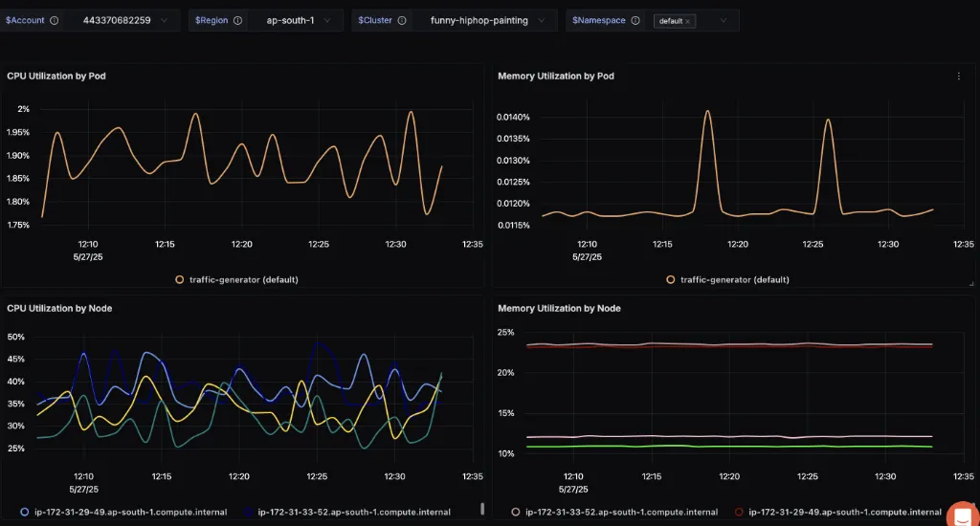The width and height of the screenshot is (980, 526).
Task: Click the info icon beside $Region
Action: [x=237, y=20]
